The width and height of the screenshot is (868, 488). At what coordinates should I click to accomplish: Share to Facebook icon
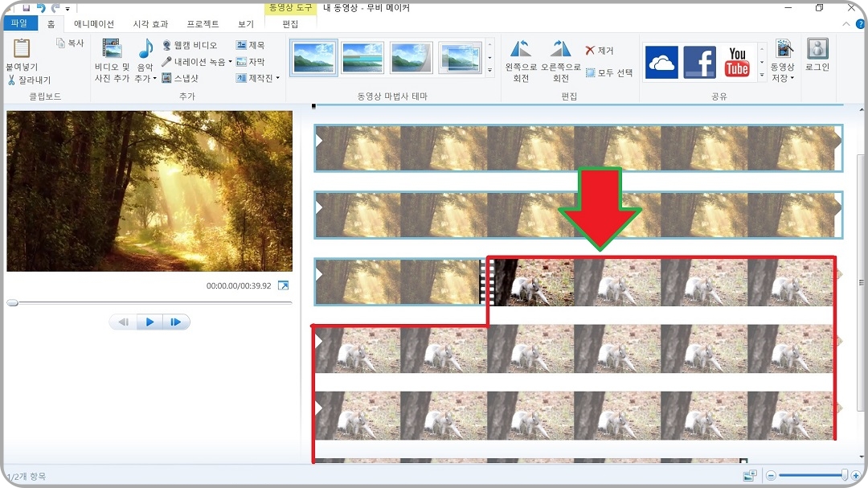700,62
